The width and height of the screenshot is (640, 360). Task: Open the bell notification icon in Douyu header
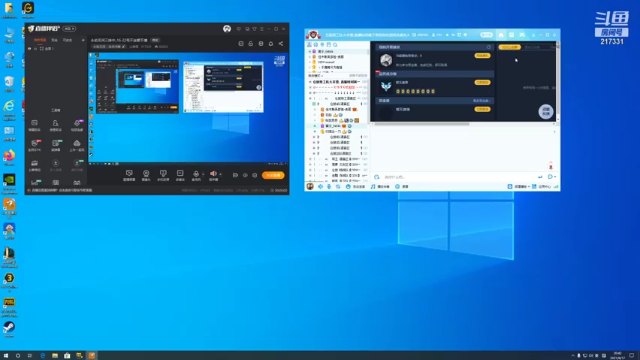[x=271, y=43]
